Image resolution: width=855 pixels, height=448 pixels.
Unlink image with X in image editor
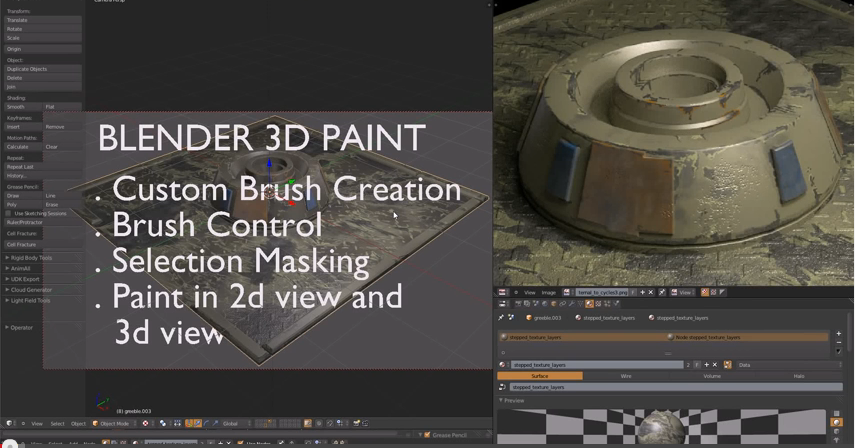pyautogui.click(x=651, y=292)
